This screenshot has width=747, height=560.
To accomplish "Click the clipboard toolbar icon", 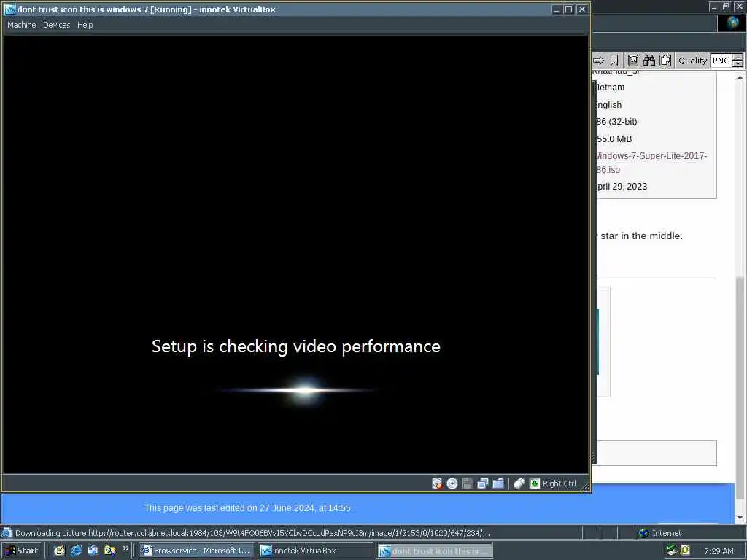I will [665, 61].
